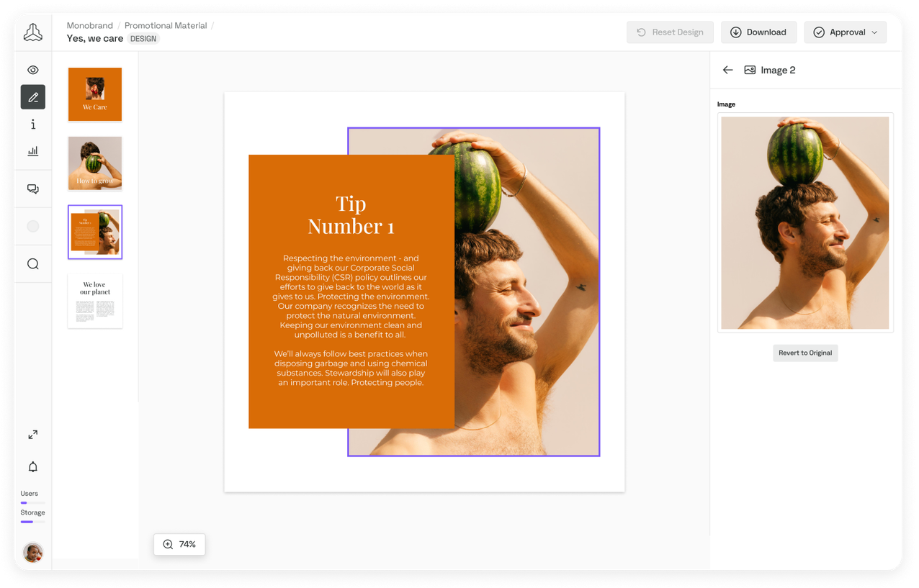The height and width of the screenshot is (588, 919).
Task: Click Revert to Original button
Action: pyautogui.click(x=805, y=353)
